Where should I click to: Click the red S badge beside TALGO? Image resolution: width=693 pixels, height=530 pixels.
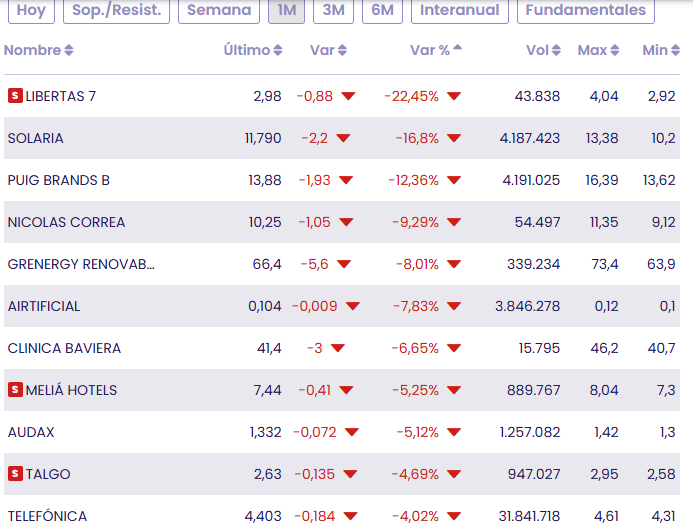coord(15,474)
